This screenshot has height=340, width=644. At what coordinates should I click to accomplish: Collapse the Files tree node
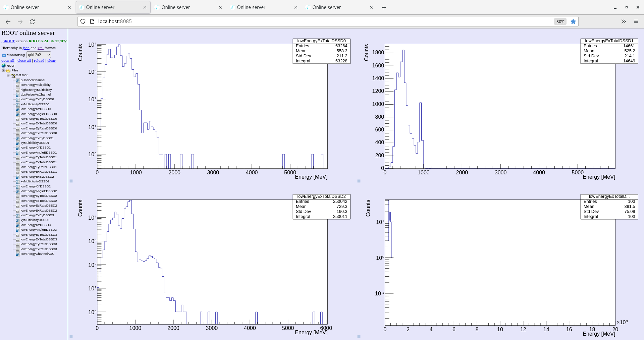(3, 70)
